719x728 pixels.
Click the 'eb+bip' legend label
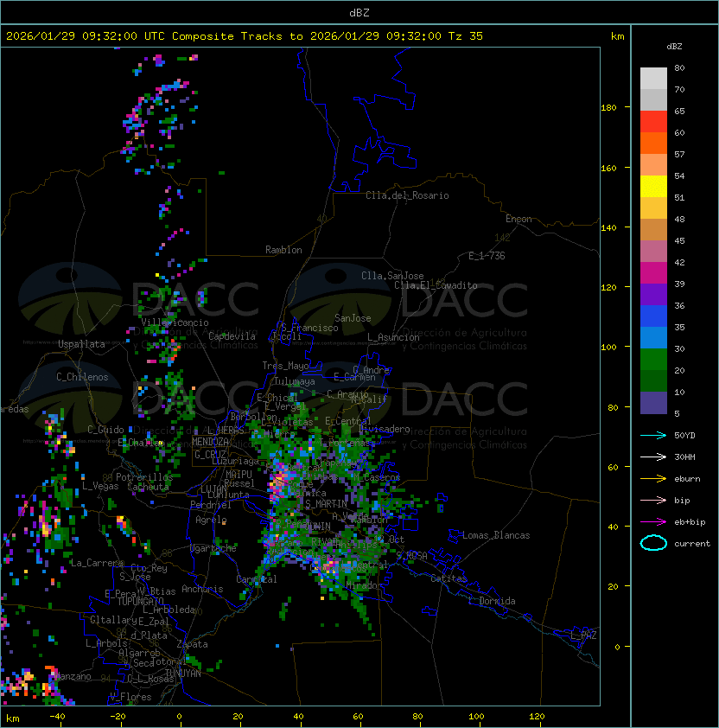690,522
